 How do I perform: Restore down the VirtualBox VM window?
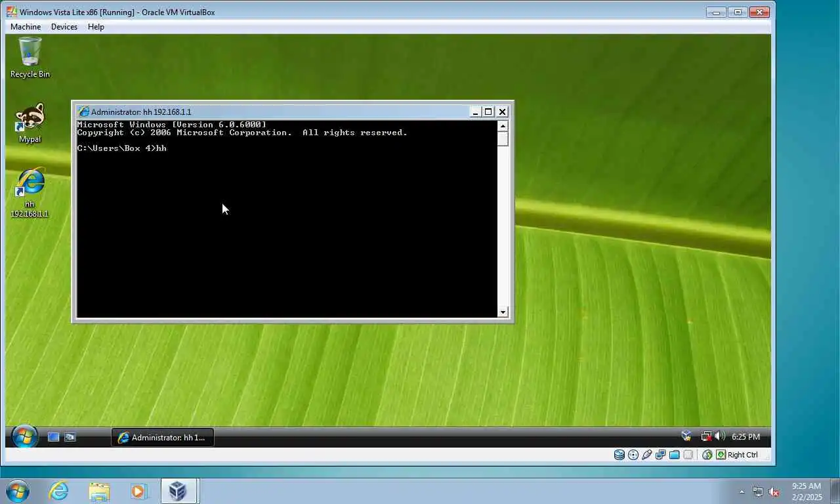pyautogui.click(x=738, y=12)
